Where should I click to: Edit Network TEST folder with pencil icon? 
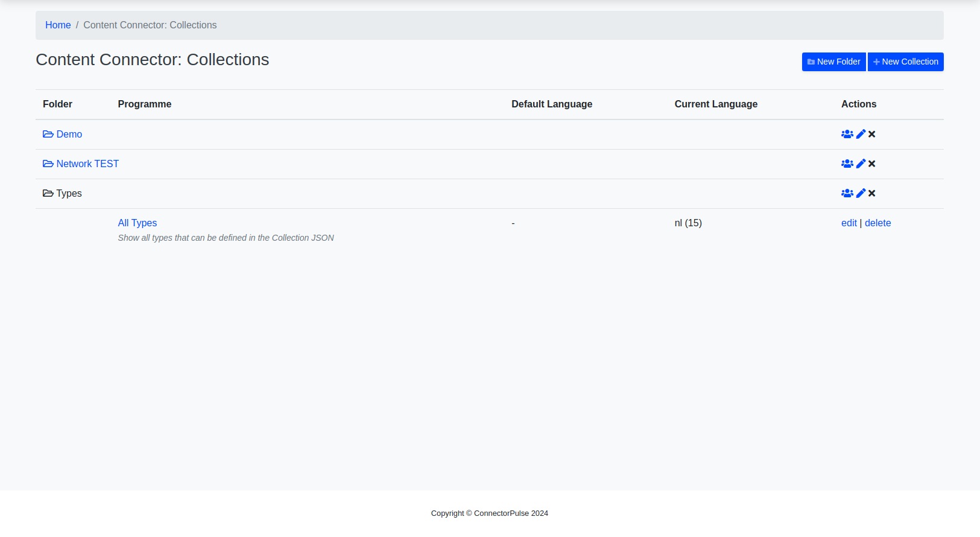click(x=861, y=164)
